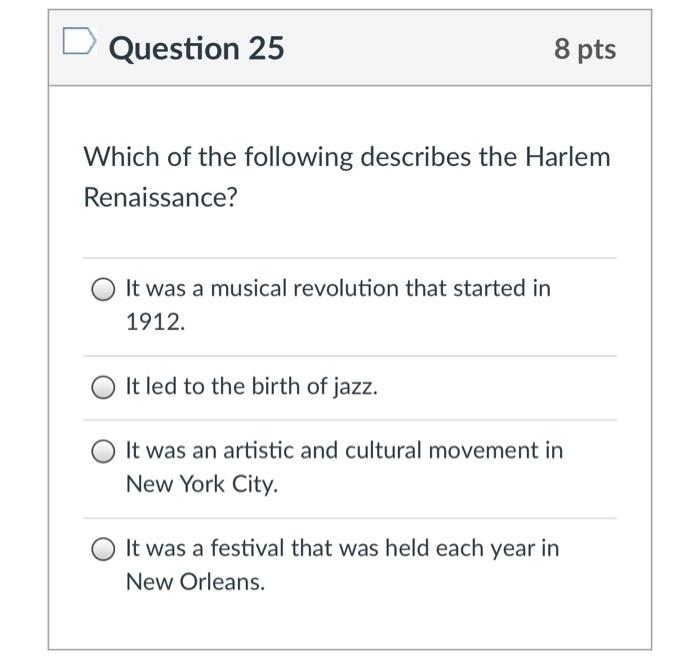Click the 'artistic and cultural movement' answer text
The width and height of the screenshot is (700, 659).
point(343,451)
